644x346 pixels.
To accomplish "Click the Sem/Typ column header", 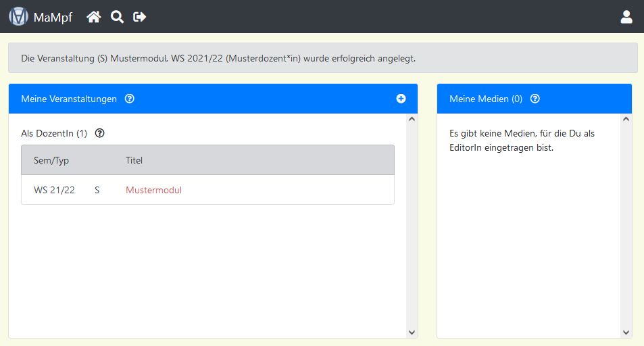I will [51, 160].
